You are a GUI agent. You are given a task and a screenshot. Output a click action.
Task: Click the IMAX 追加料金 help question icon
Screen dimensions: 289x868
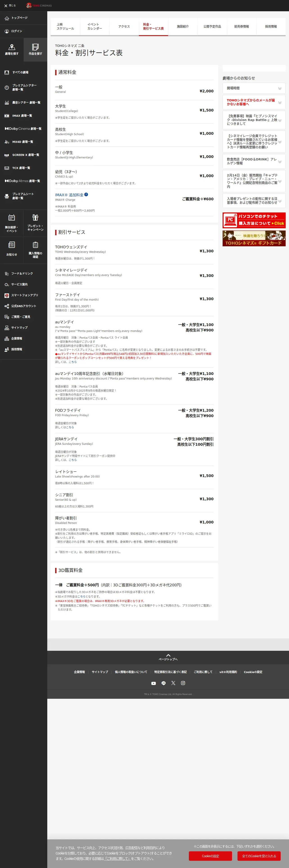pos(86,194)
